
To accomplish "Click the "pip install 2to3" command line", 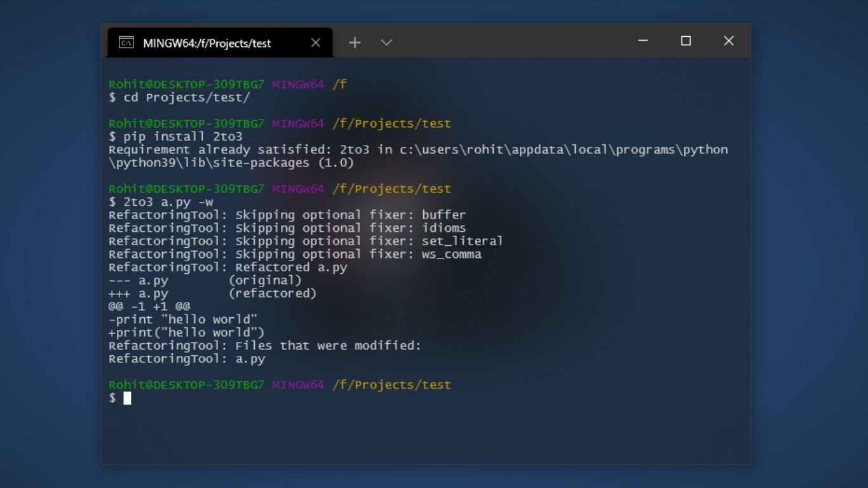I will click(176, 137).
